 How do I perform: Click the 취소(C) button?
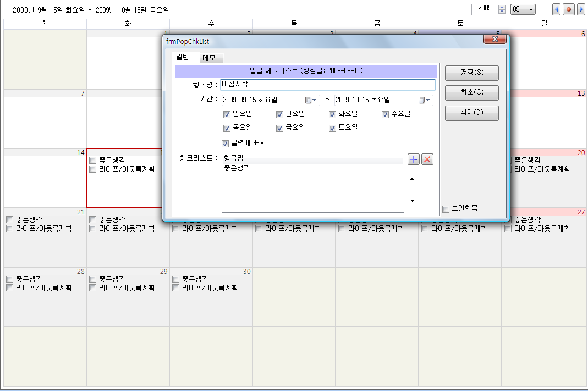(472, 92)
